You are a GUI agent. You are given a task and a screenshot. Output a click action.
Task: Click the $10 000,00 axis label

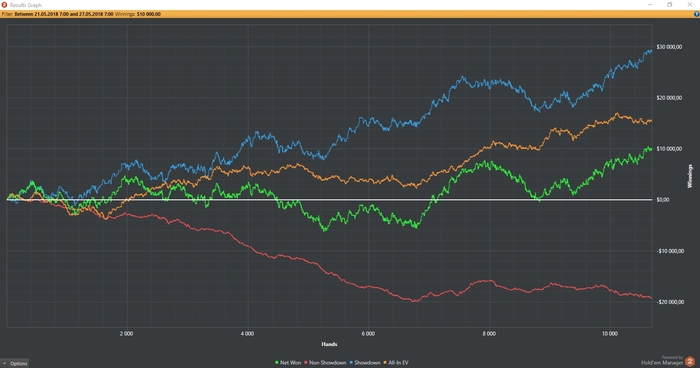669,149
